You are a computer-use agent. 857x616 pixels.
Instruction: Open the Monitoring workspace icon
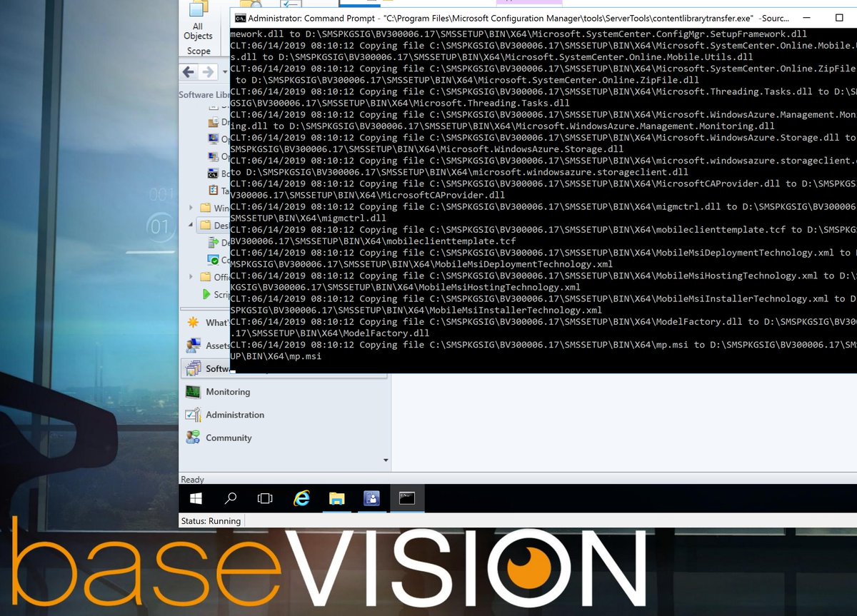click(193, 392)
